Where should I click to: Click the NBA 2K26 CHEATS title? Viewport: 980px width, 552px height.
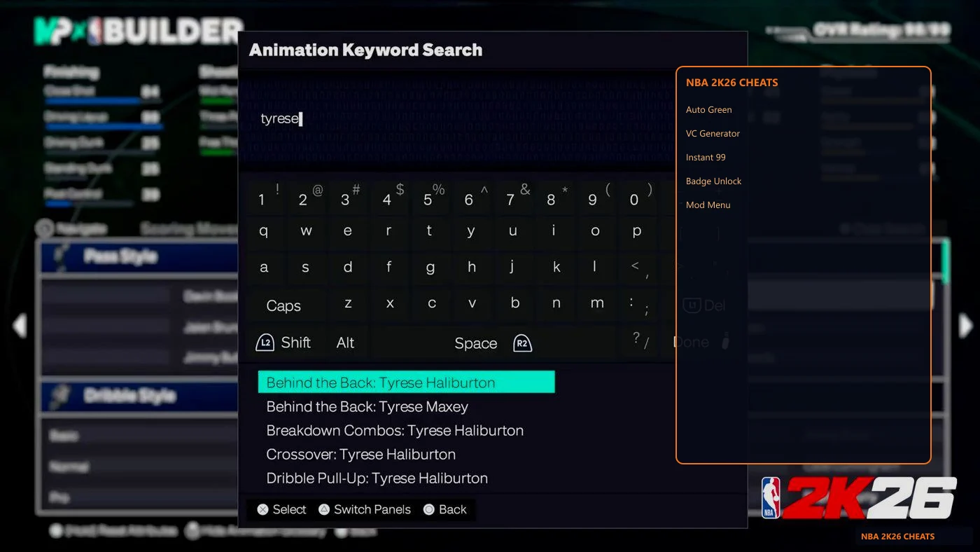click(x=731, y=83)
